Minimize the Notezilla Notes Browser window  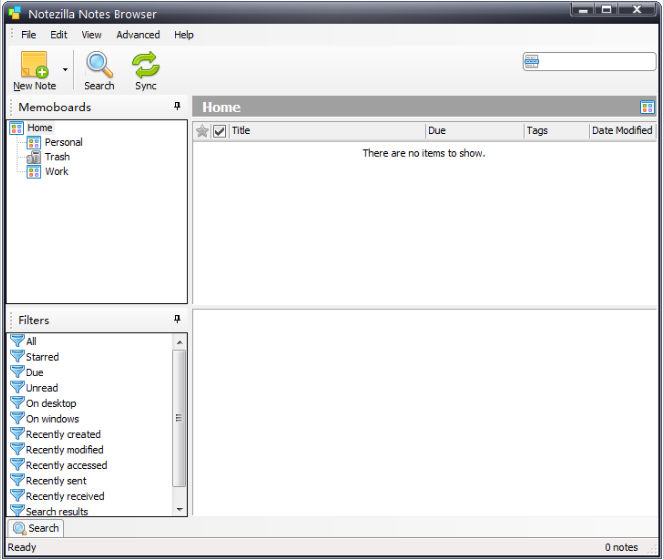tap(583, 9)
